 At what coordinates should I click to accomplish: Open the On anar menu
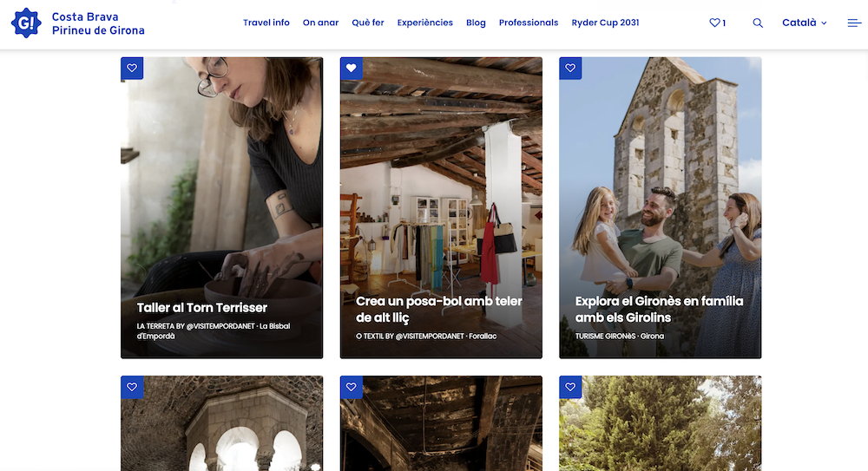320,23
